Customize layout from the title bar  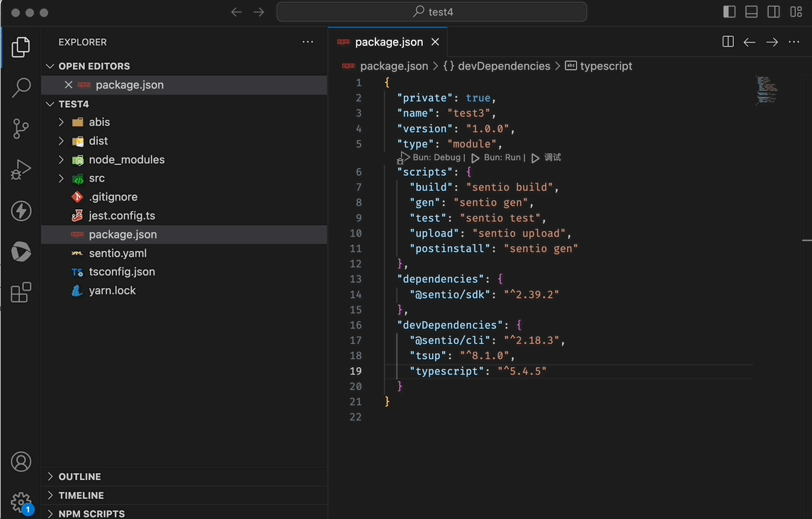point(796,12)
